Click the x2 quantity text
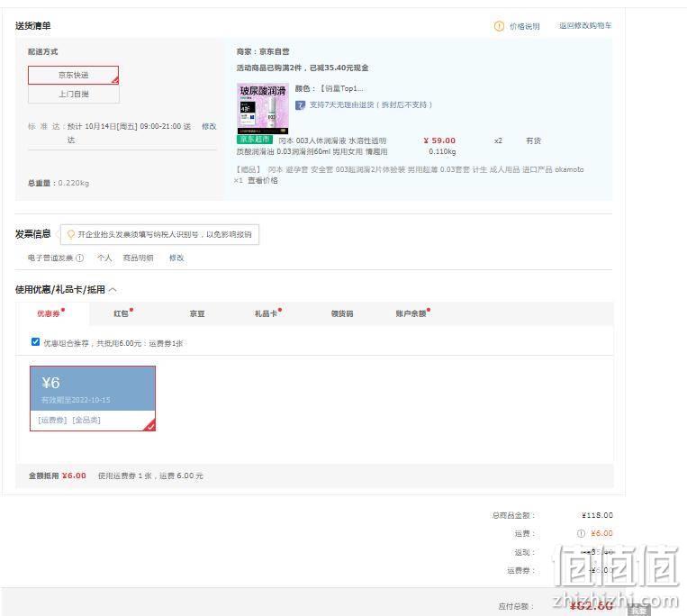687x616 pixels. [498, 140]
